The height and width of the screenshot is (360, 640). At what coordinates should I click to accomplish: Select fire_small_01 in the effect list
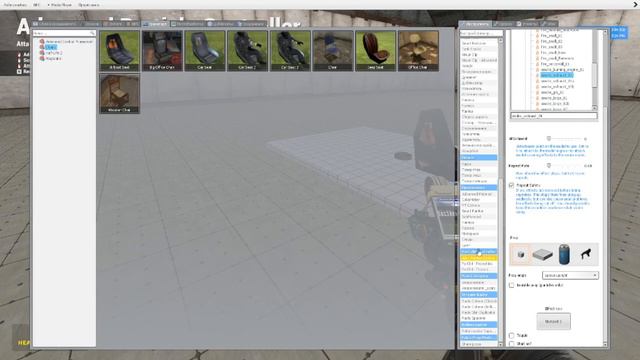551,36
